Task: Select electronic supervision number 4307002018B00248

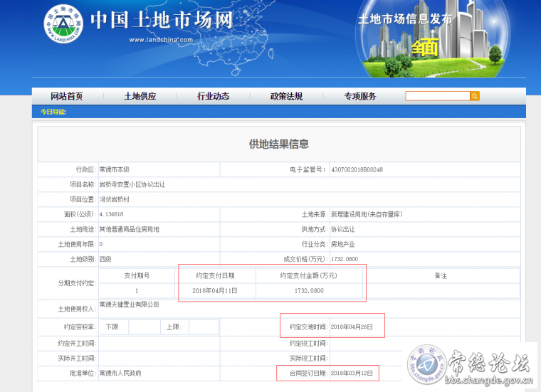Action: 357,169
